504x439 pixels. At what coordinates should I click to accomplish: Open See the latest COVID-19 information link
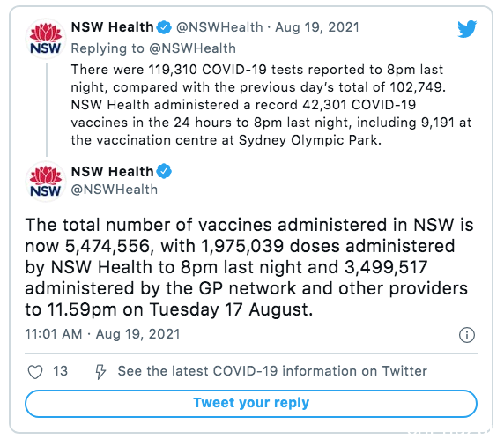272,371
